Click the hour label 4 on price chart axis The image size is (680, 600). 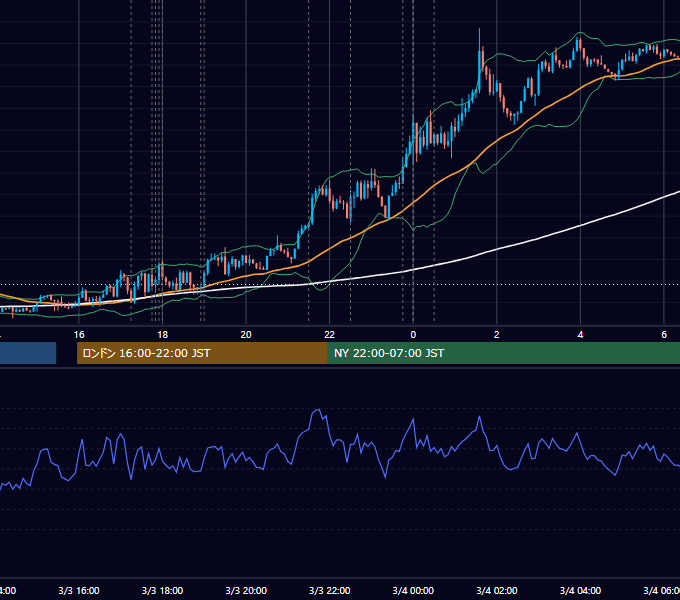[x=580, y=335]
